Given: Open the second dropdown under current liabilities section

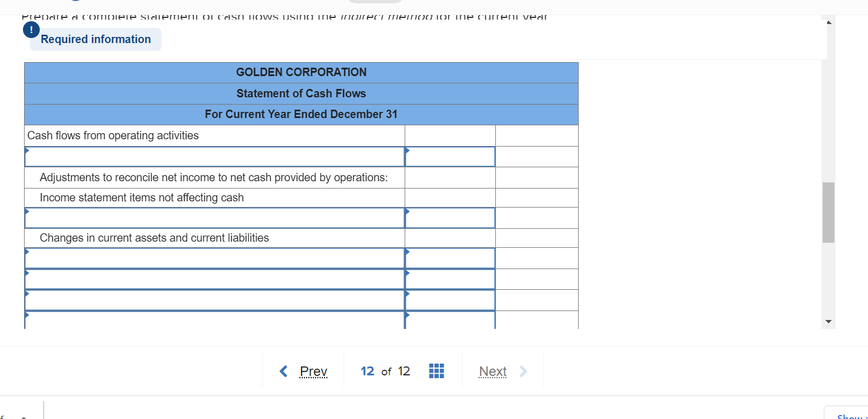Looking at the screenshot, I should tap(214, 279).
